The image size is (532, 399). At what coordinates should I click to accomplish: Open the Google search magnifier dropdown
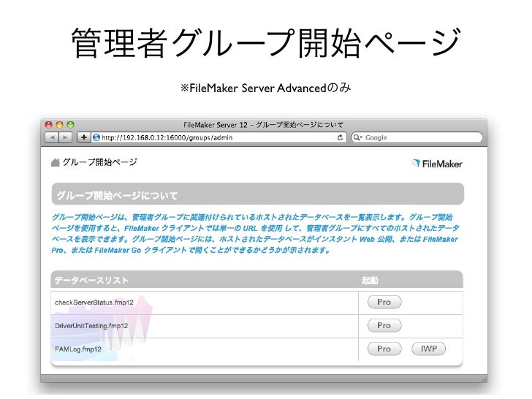click(x=357, y=137)
